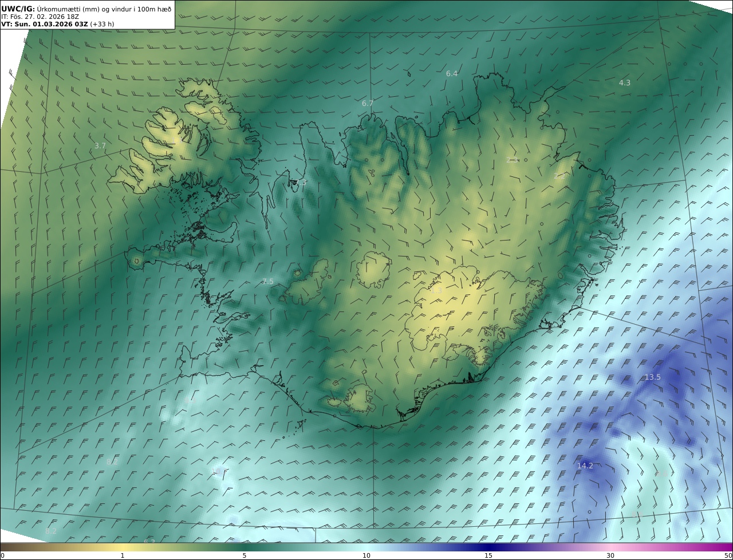The width and height of the screenshot is (733, 560).
Task: Click the colour scale tick label 10
Action: pyautogui.click(x=366, y=555)
